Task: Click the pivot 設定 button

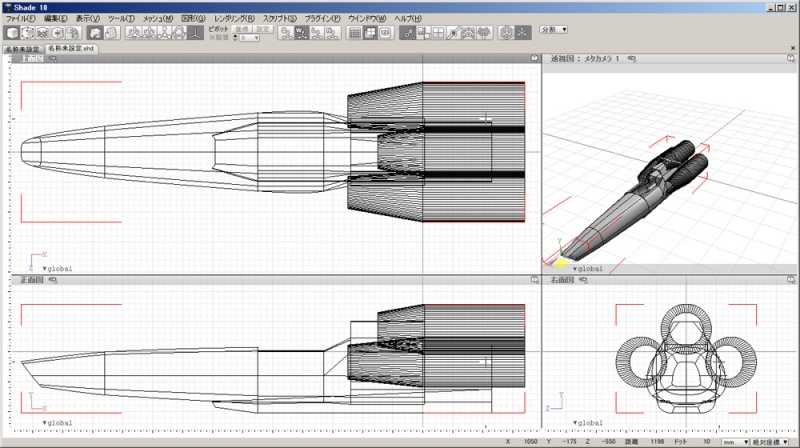Action: click(263, 29)
